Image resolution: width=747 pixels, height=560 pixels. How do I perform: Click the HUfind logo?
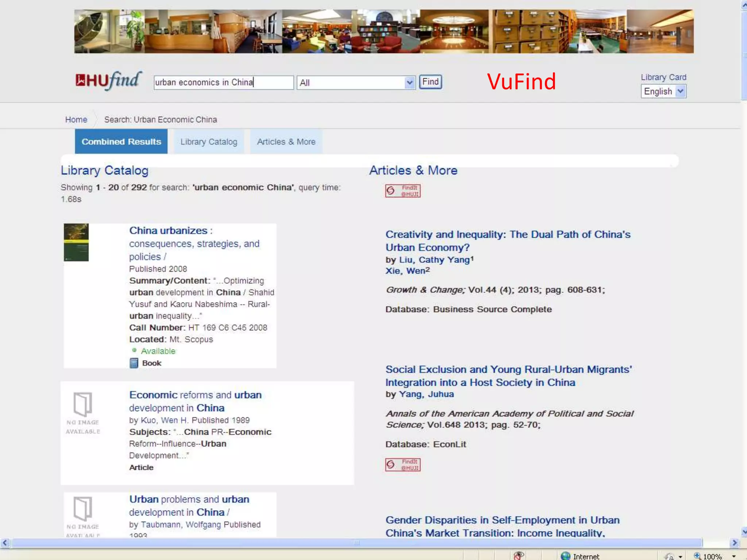tap(108, 81)
